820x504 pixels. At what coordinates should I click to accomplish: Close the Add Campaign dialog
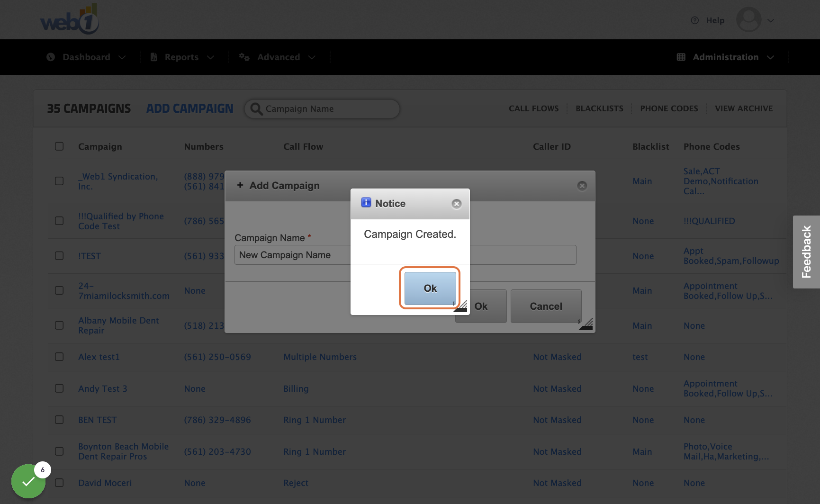click(x=582, y=186)
